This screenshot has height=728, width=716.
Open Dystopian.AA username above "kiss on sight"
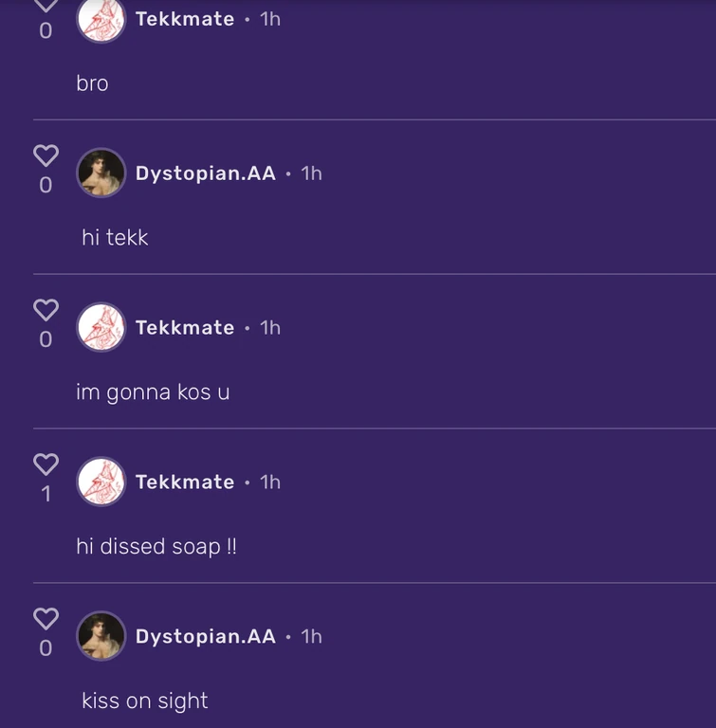206,637
